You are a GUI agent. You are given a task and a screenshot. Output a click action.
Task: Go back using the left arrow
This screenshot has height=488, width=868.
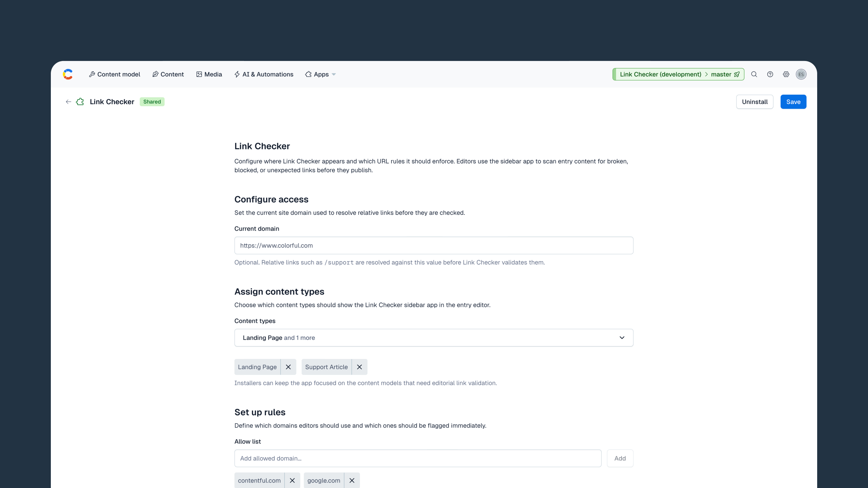pyautogui.click(x=68, y=102)
